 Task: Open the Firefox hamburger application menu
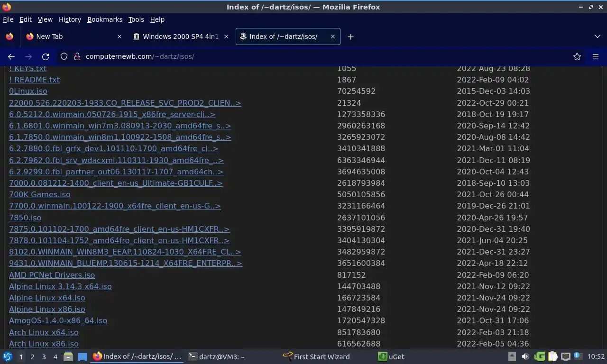(x=596, y=56)
